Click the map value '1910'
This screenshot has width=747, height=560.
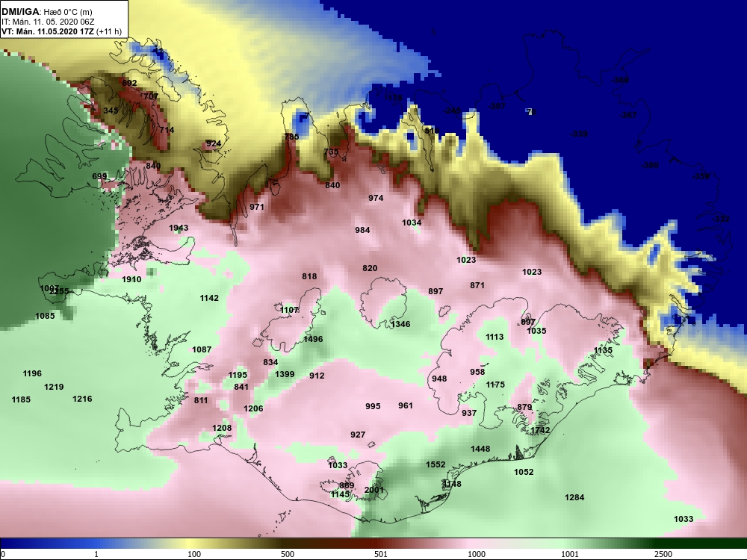click(x=131, y=279)
